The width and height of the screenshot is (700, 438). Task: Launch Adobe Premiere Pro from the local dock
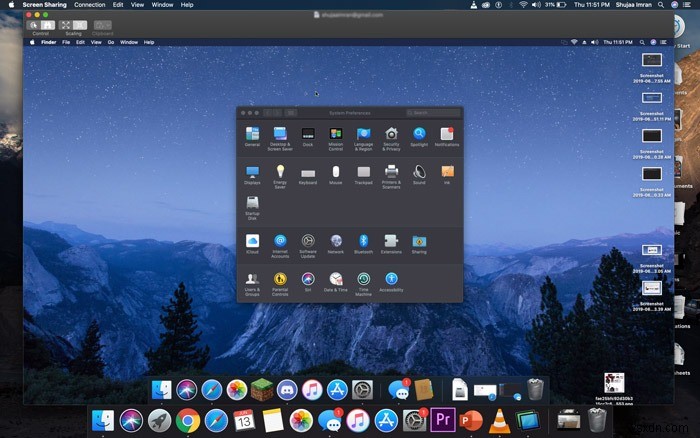point(443,420)
